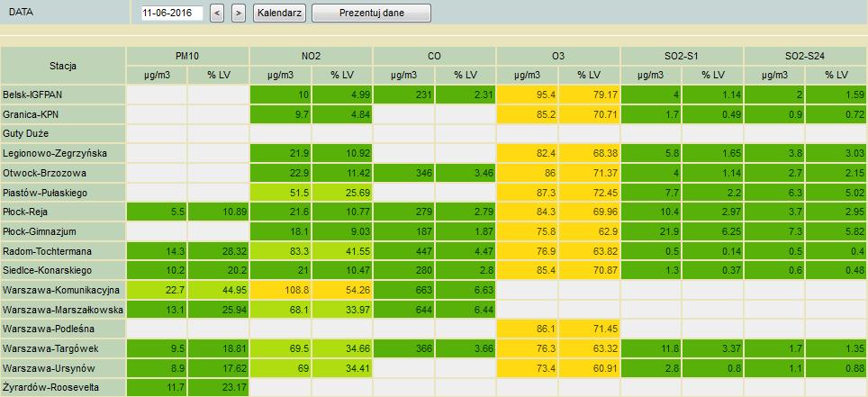Viewport: 868px width, 397px height.
Task: Click PM10 value 22.7 for Warszawa-Komunikacyjna
Action: click(157, 290)
